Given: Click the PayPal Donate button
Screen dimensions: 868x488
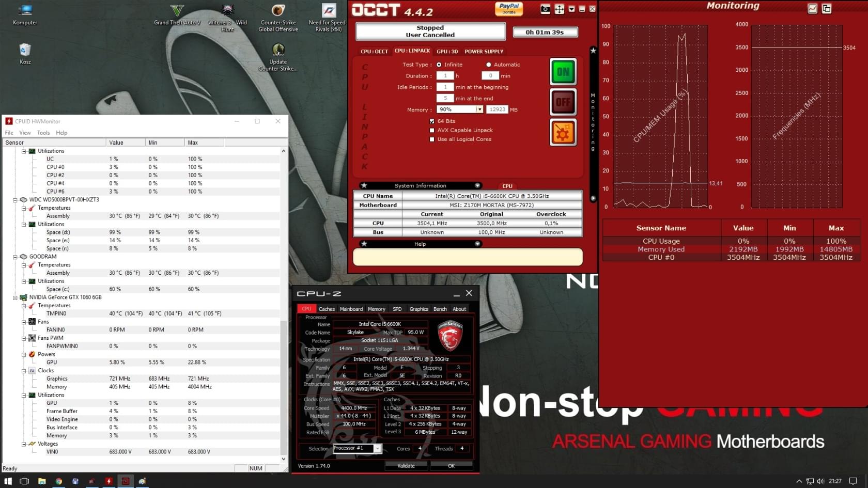Looking at the screenshot, I should (508, 9).
